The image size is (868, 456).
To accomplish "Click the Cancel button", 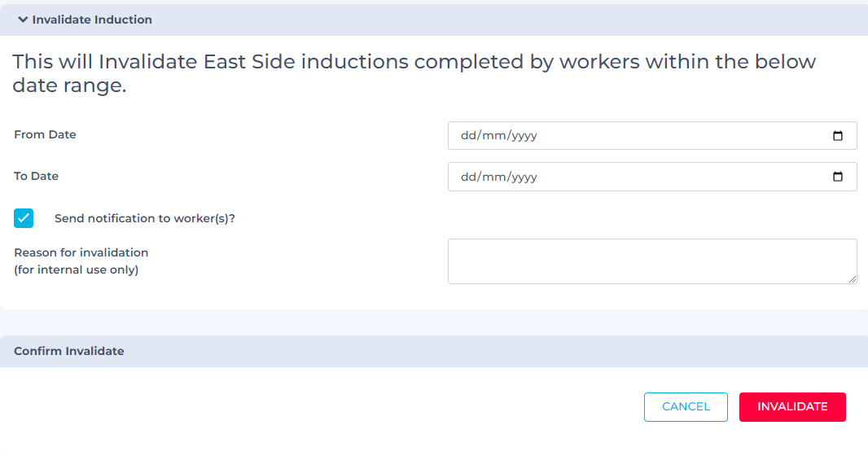I will 686,407.
